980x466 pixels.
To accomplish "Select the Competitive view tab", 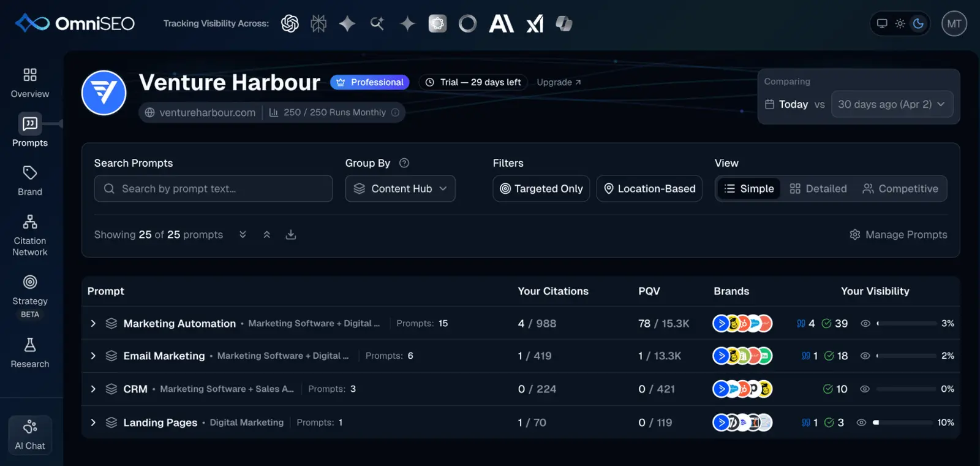I will point(900,189).
